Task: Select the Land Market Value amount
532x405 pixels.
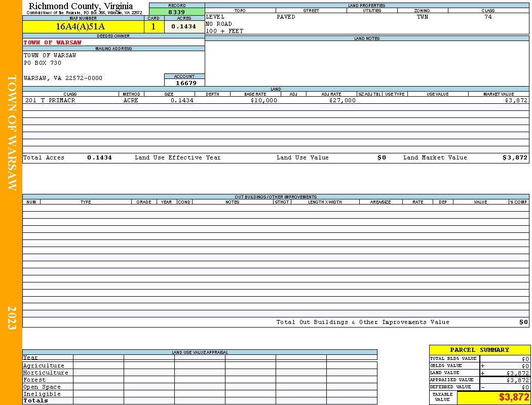Action: [x=515, y=157]
